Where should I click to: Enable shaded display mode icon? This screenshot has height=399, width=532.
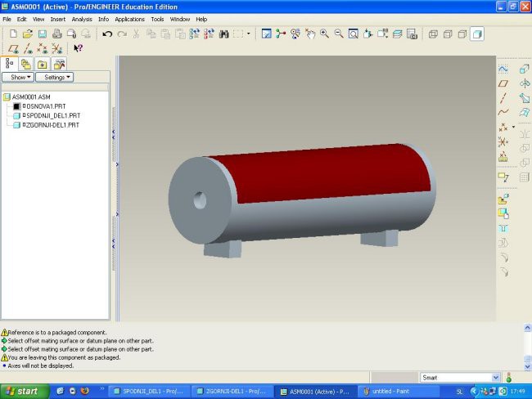pos(477,34)
